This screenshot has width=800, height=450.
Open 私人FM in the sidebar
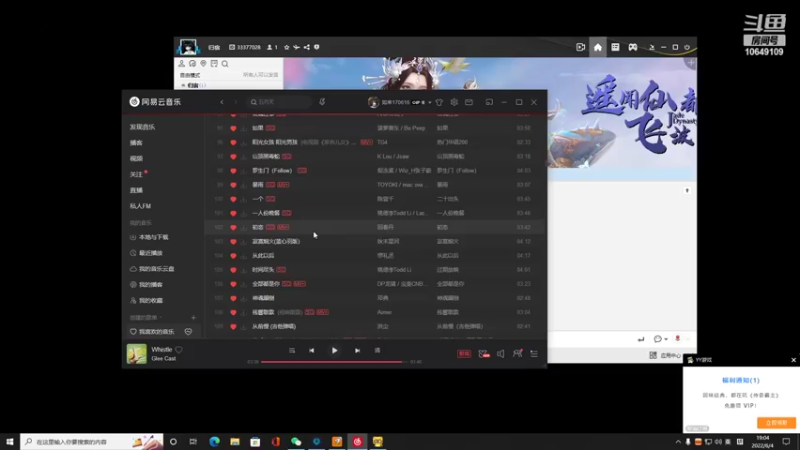(x=140, y=206)
